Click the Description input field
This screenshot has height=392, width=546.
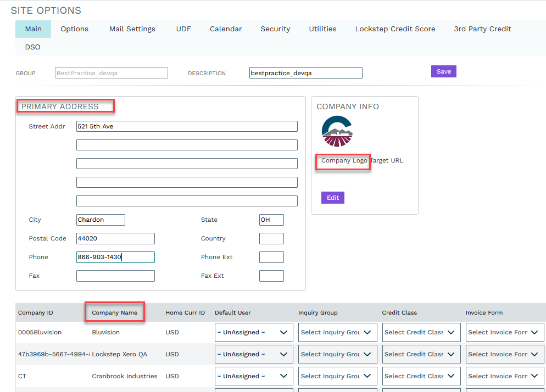click(x=305, y=73)
